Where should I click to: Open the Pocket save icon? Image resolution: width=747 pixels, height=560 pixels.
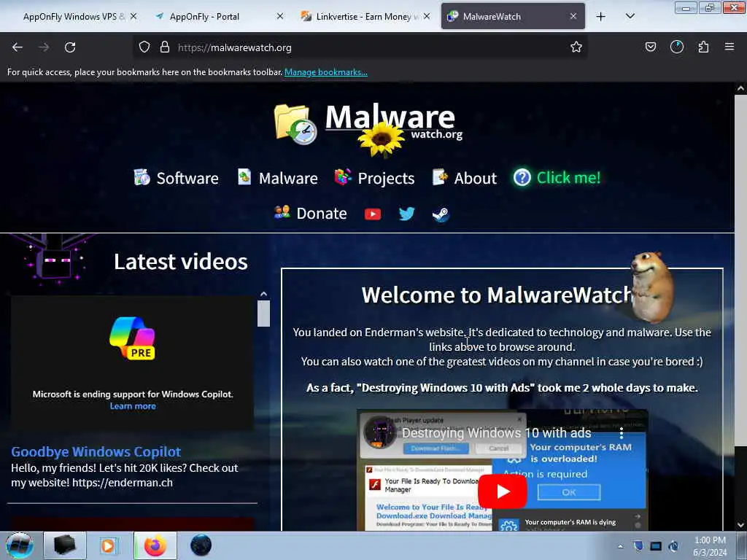650,47
